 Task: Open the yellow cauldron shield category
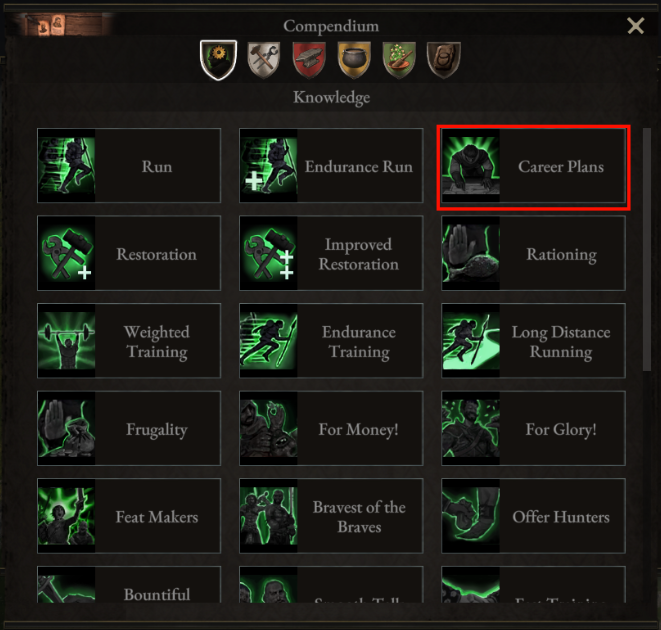pyautogui.click(x=354, y=60)
